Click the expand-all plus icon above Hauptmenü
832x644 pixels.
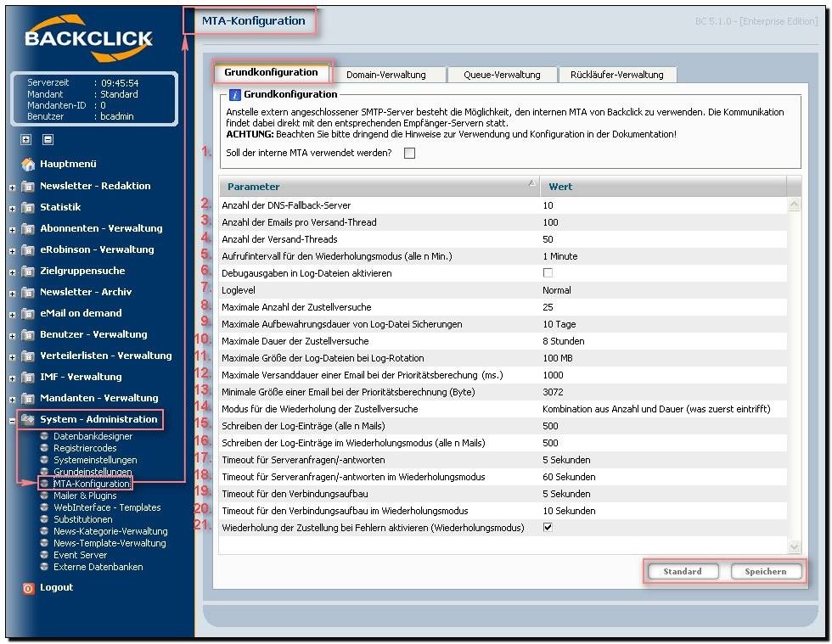click(x=26, y=139)
